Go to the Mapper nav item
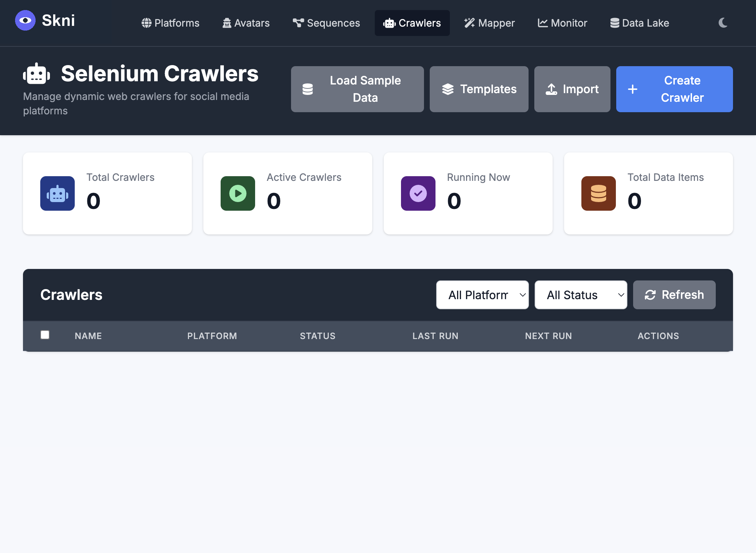Viewport: 756px width, 553px height. click(489, 23)
